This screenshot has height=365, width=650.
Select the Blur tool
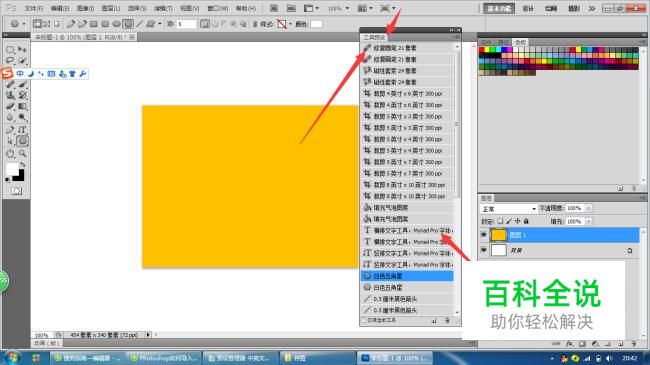10,117
